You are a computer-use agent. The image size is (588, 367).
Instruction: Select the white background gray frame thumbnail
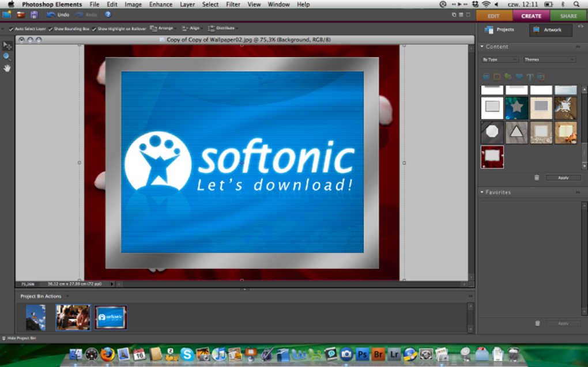pos(492,108)
